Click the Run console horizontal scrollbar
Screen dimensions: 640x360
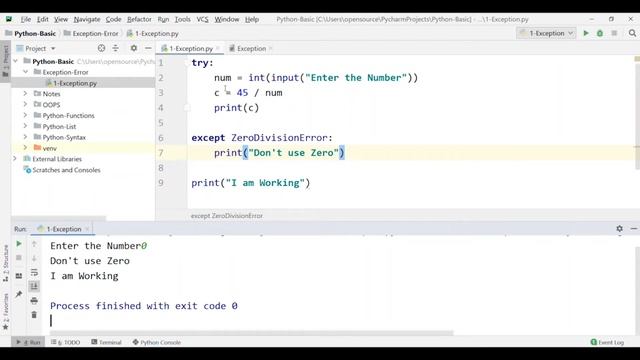click(x=252, y=333)
